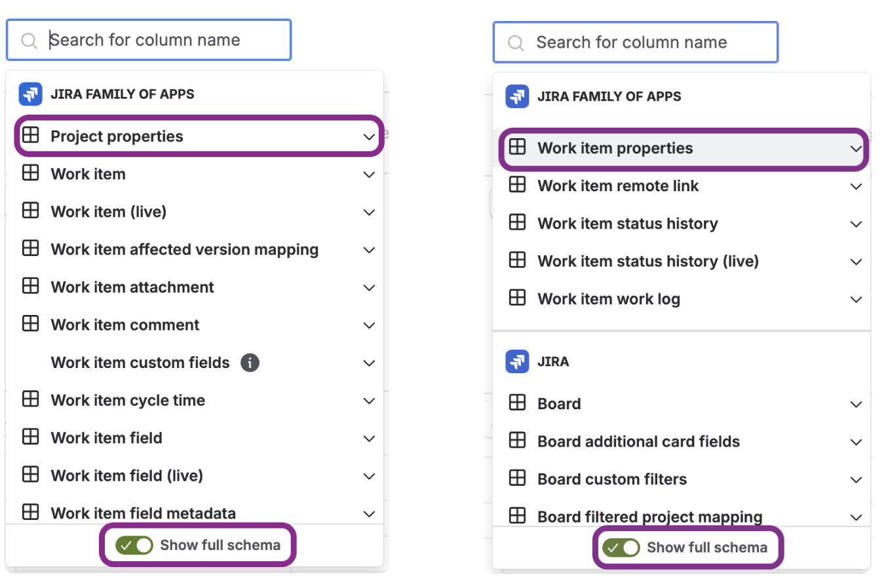Select the Work item table name
This screenshot has height=588, width=886.
88,174
